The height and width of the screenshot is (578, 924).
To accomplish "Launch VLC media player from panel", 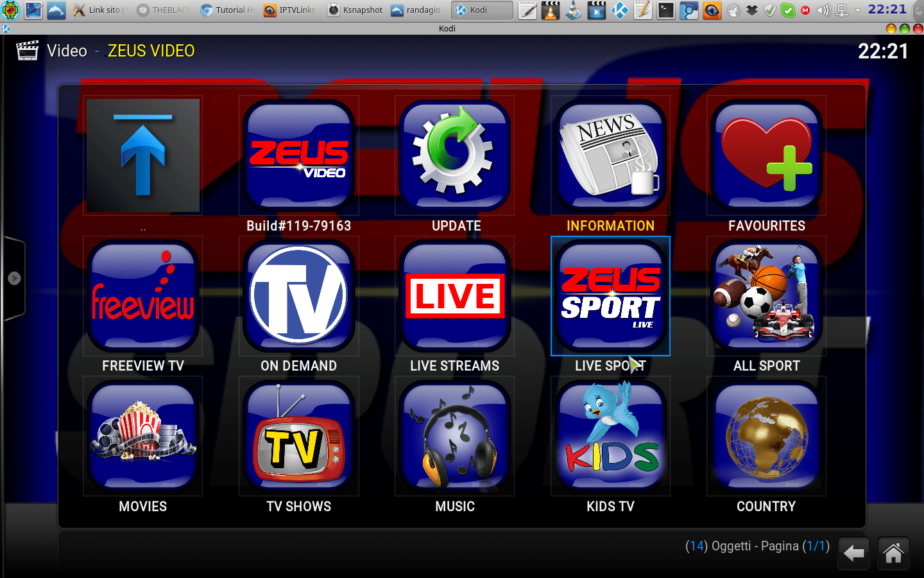I will click(551, 10).
